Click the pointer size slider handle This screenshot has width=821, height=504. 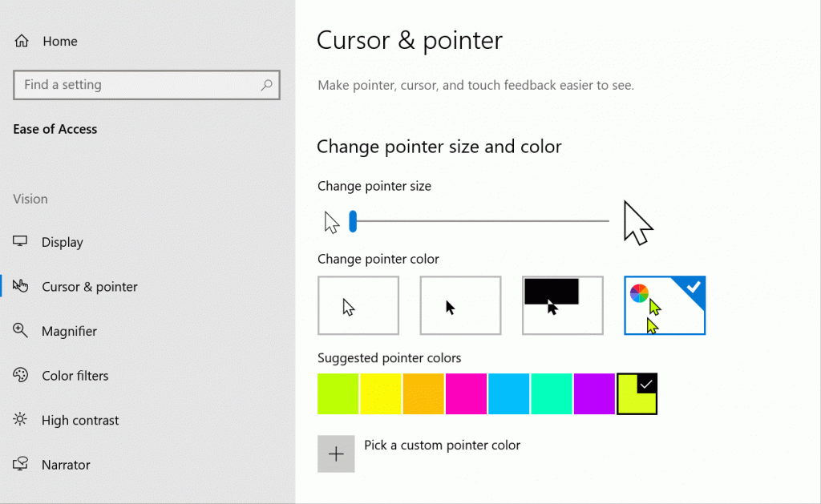(353, 221)
